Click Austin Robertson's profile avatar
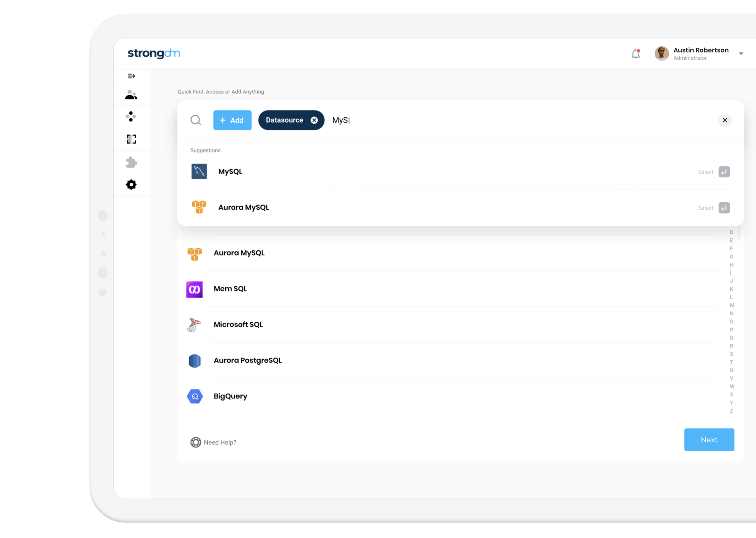This screenshot has width=756, height=538. point(661,53)
